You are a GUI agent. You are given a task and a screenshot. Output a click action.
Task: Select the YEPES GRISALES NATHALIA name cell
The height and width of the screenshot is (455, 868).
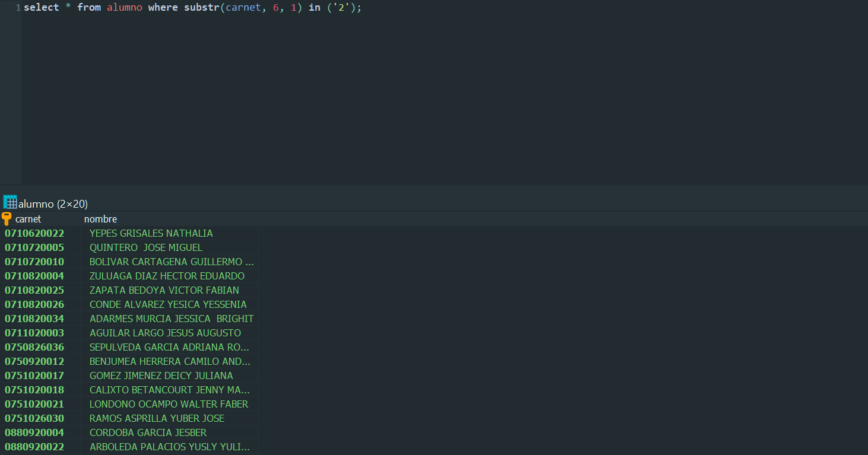tap(151, 233)
